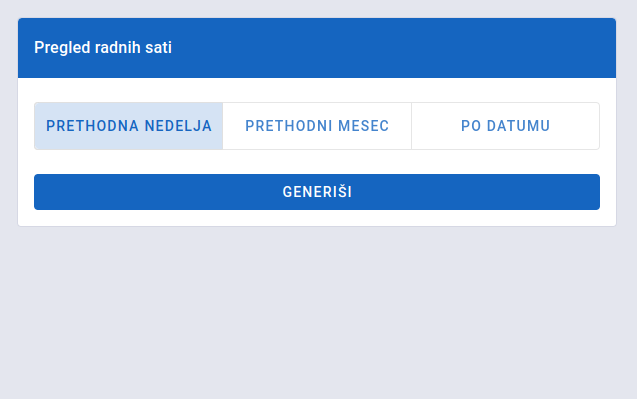Pick the previous month filter segment
Viewport: 637px width, 399px height.
pos(317,126)
